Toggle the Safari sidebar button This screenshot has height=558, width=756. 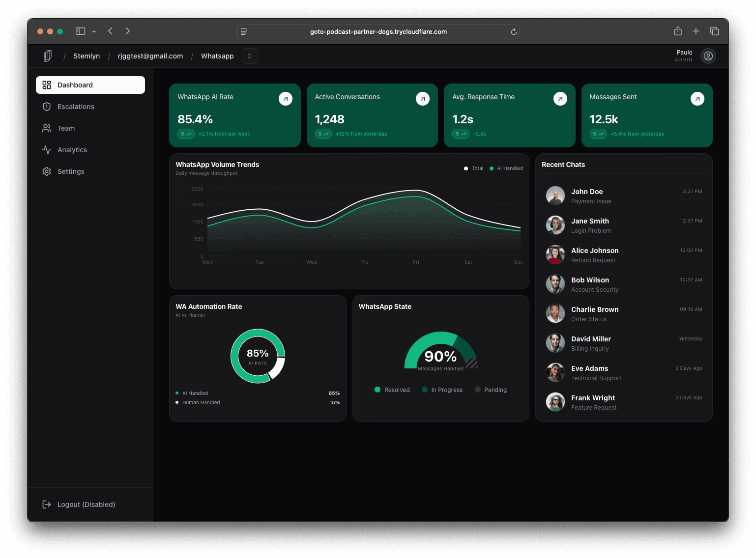click(81, 31)
